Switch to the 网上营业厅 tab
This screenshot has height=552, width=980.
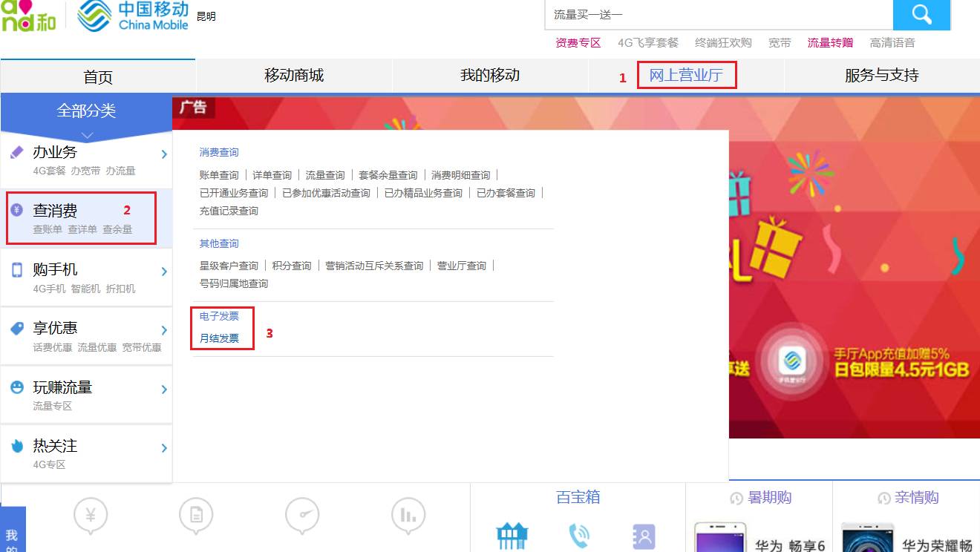click(687, 75)
